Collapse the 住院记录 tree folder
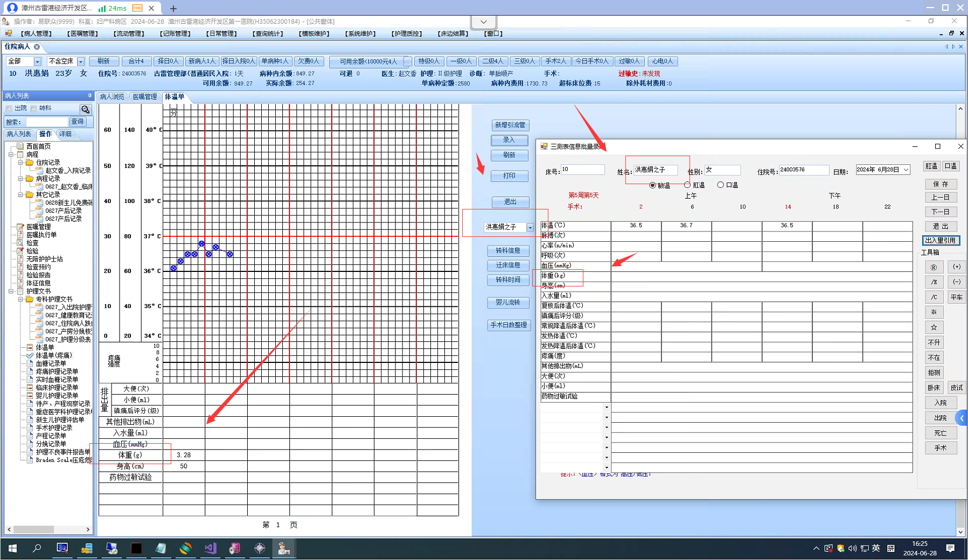968x560 pixels. (20, 162)
